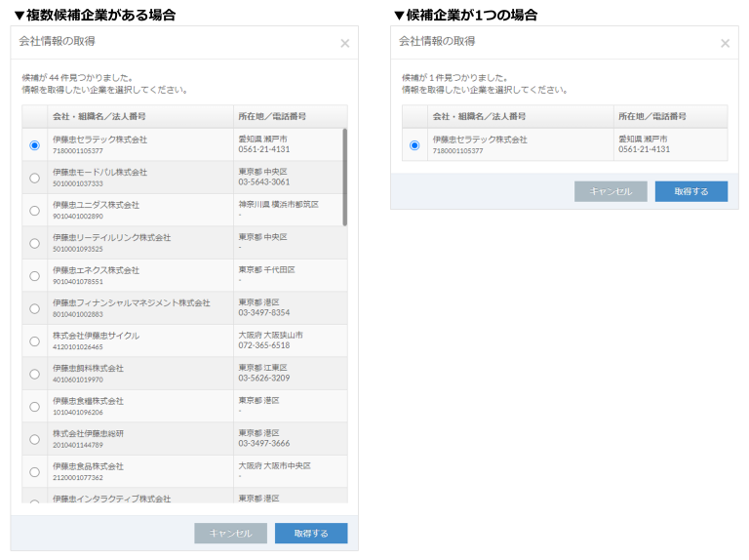Close the multiple-candidate 会社情報の取得 dialog
Screen dimensions: 749x560
point(345,44)
